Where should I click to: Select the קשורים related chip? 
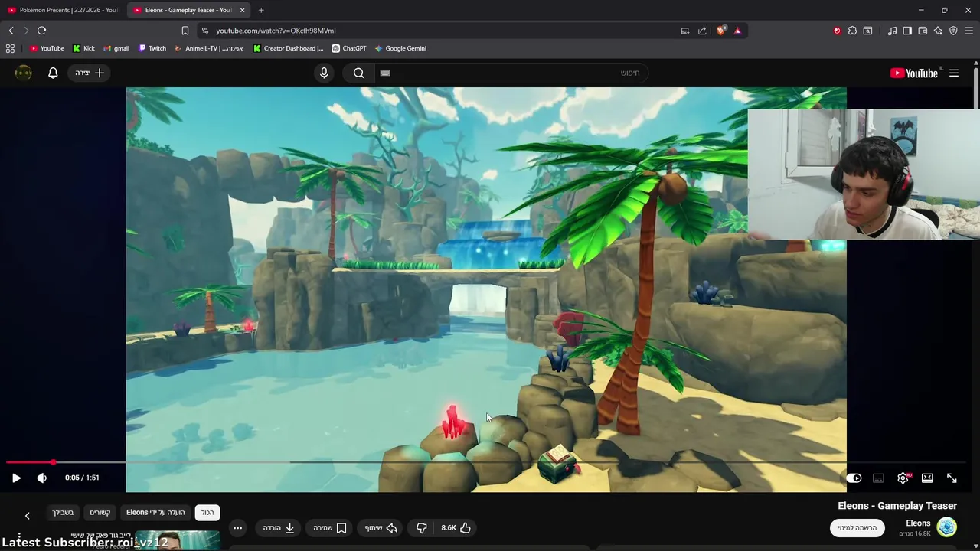tap(100, 512)
